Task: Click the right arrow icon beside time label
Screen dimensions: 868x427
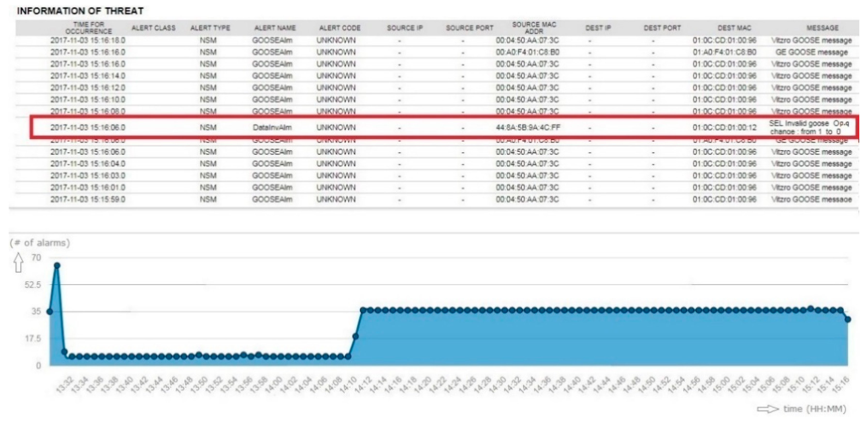Action: (768, 409)
